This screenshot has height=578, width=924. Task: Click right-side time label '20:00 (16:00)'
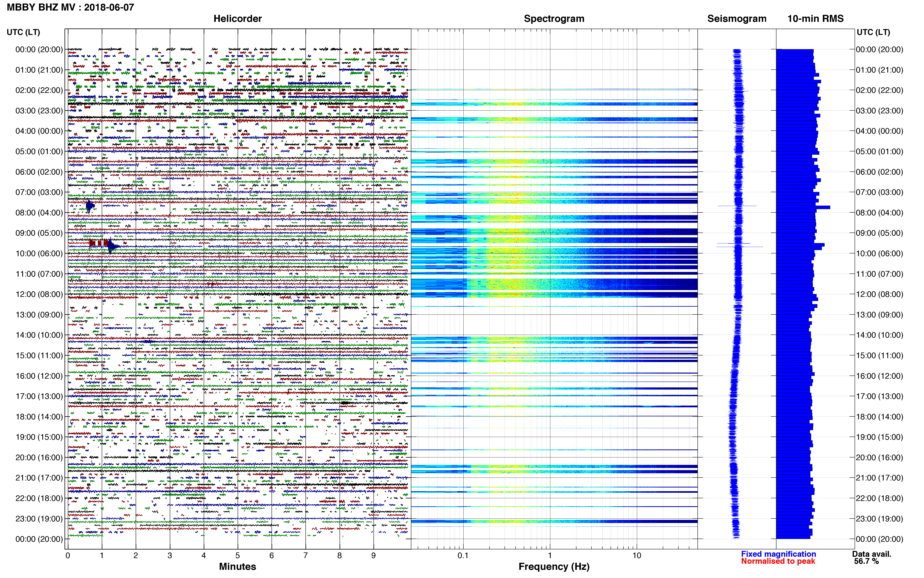879,458
